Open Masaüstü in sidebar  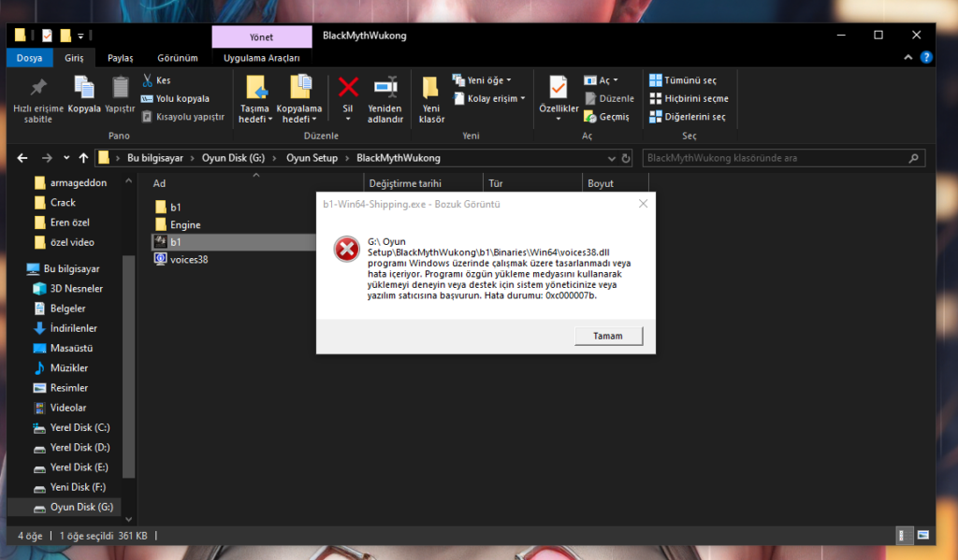[x=63, y=348]
